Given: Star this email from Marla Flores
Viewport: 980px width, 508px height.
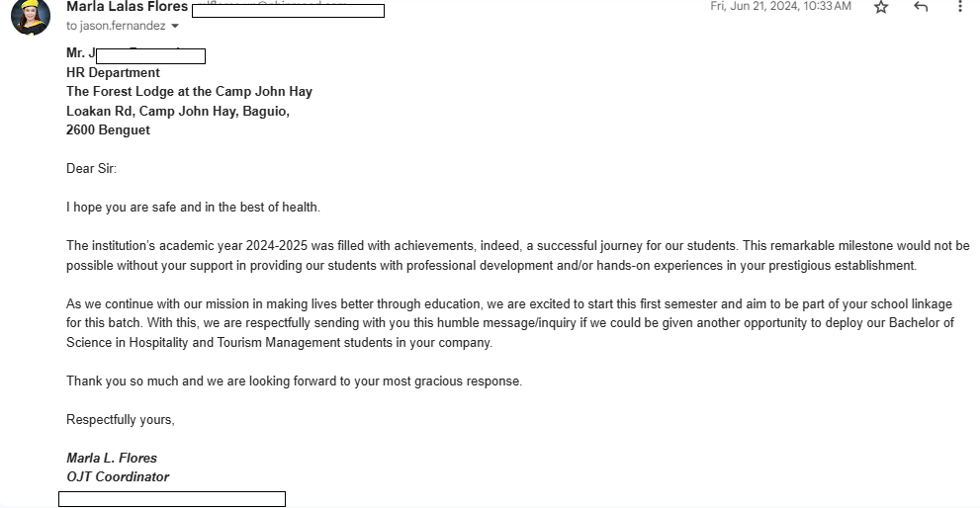Looking at the screenshot, I should [881, 7].
